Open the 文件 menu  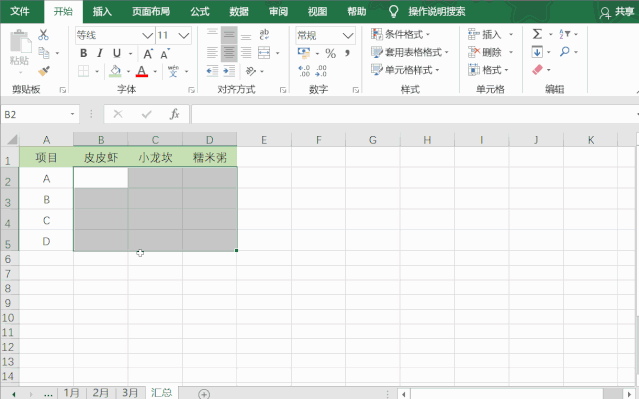tap(20, 11)
